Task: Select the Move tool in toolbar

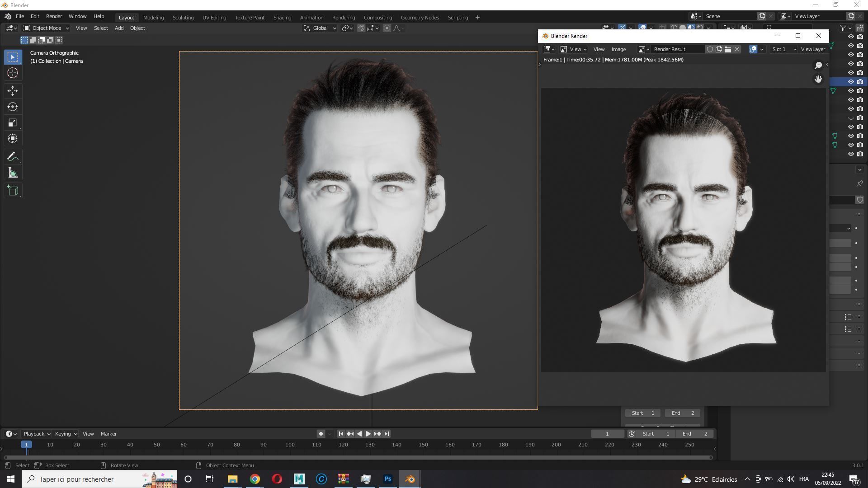Action: coord(13,91)
